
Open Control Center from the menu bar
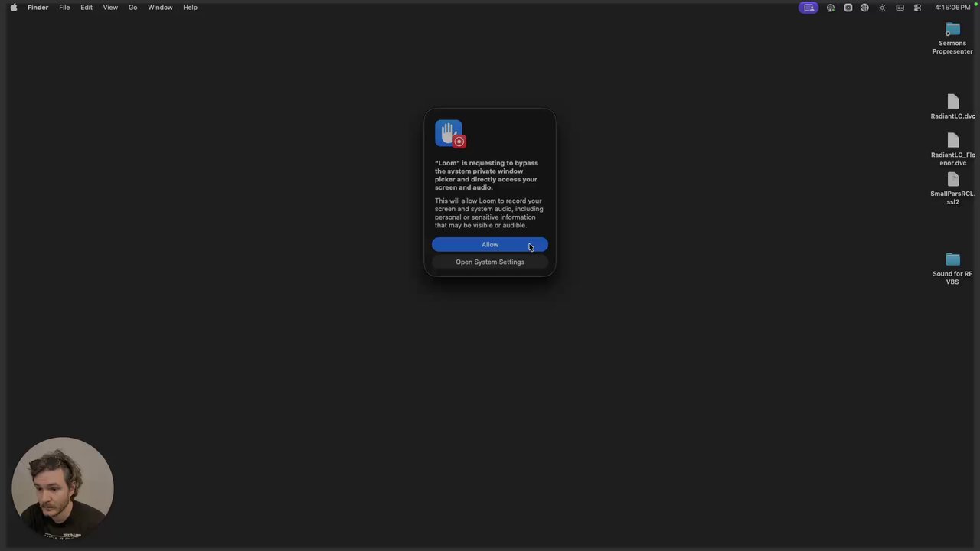pos(918,8)
